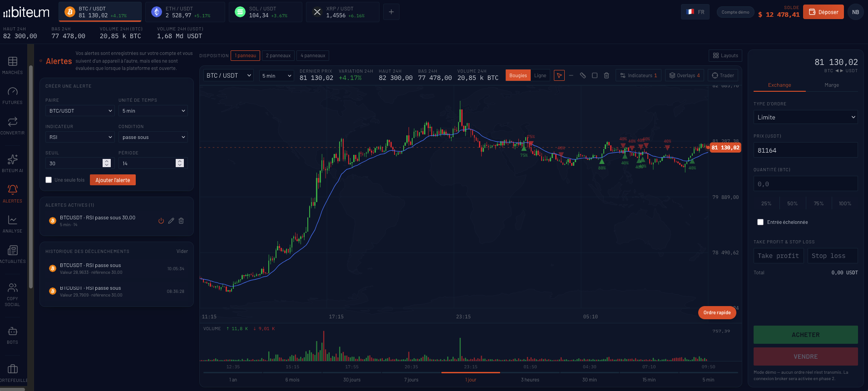Switch to the XRP / USDT ticker tab

tap(343, 12)
